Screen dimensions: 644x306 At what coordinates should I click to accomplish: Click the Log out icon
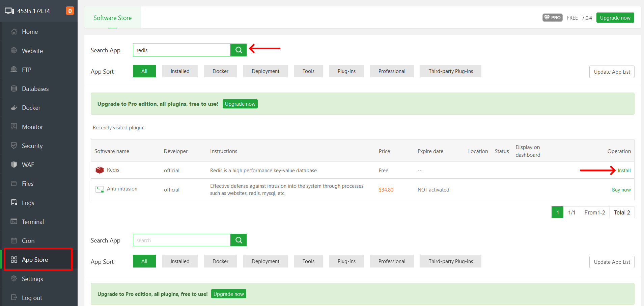click(14, 298)
